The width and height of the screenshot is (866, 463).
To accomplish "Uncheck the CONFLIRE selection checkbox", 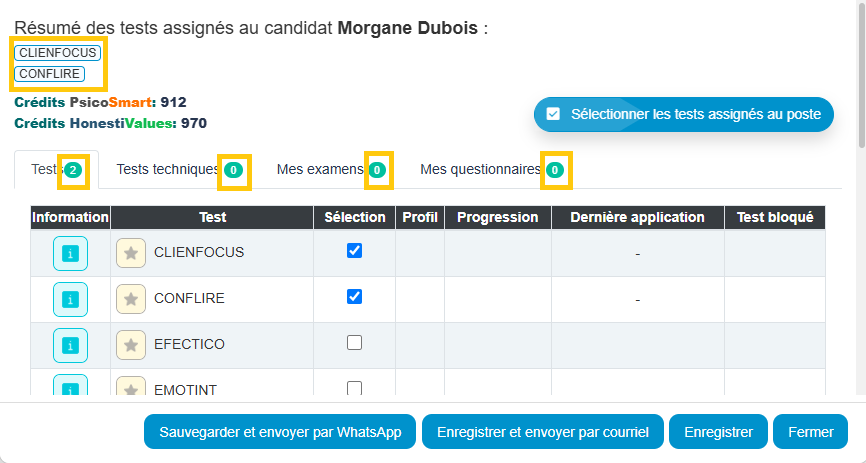I will click(x=355, y=297).
